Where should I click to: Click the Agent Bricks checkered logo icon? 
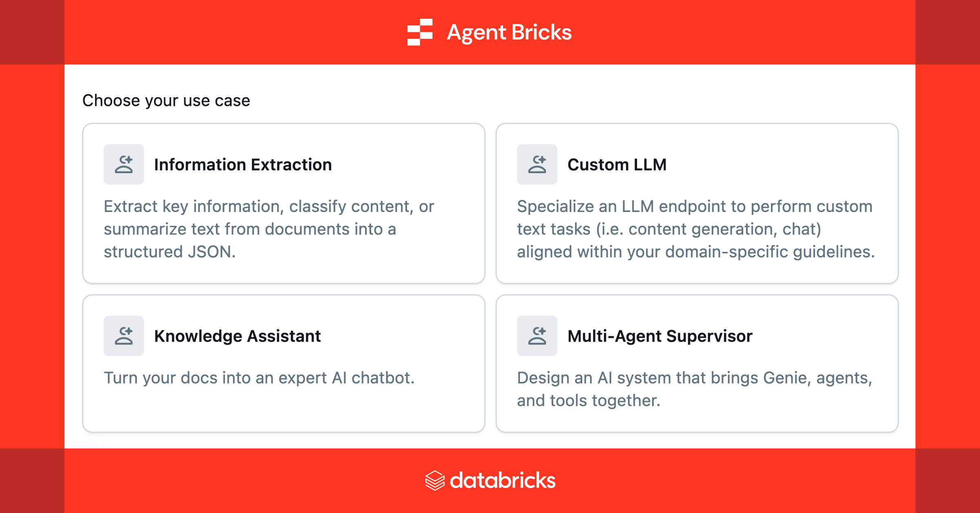[x=420, y=32]
